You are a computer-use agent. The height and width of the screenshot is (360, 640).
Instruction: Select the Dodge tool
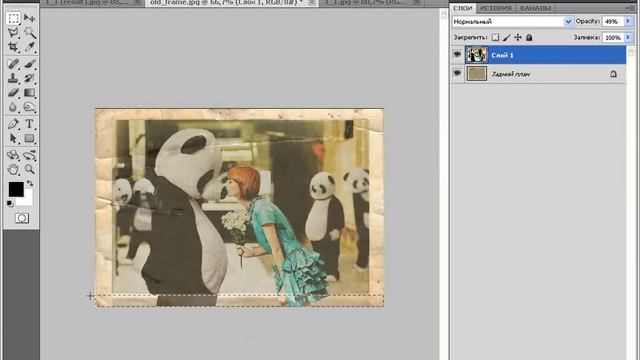pos(29,107)
